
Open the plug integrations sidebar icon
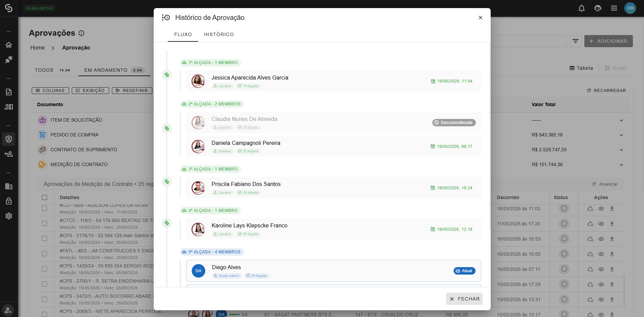click(9, 60)
